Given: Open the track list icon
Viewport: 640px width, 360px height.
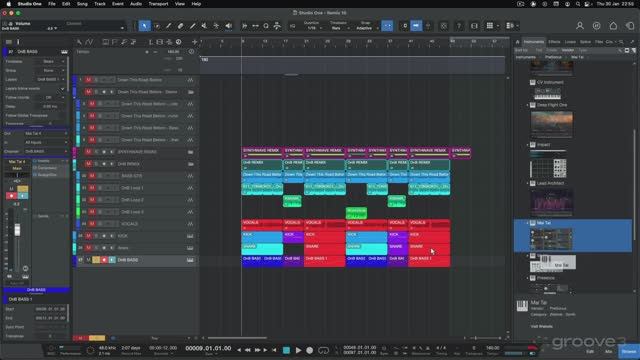Looking at the screenshot, I should tap(9, 42).
